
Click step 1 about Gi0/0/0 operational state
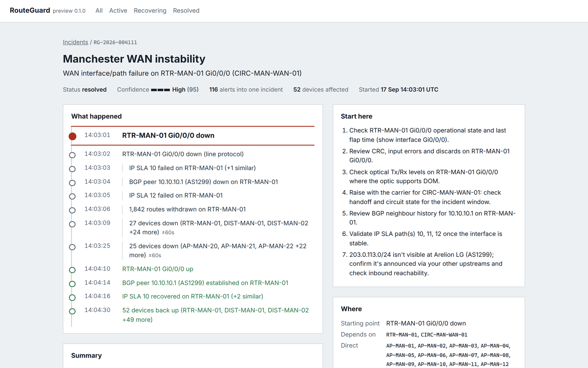pos(428,135)
